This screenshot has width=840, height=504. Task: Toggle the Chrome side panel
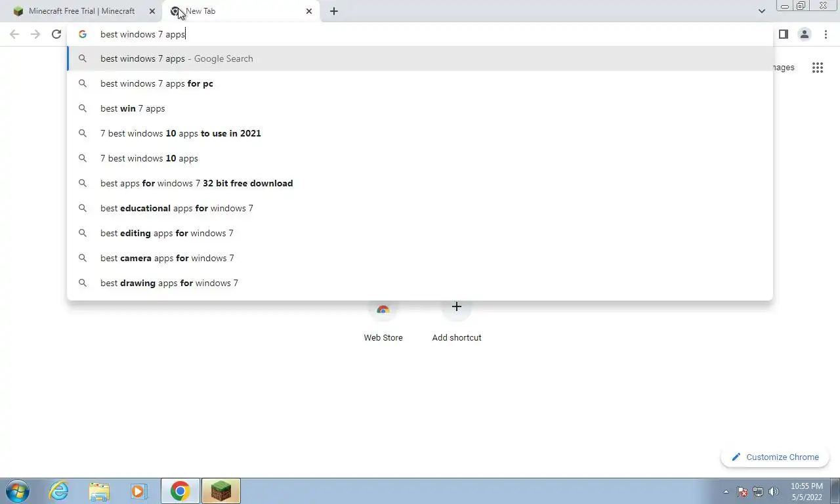click(784, 34)
